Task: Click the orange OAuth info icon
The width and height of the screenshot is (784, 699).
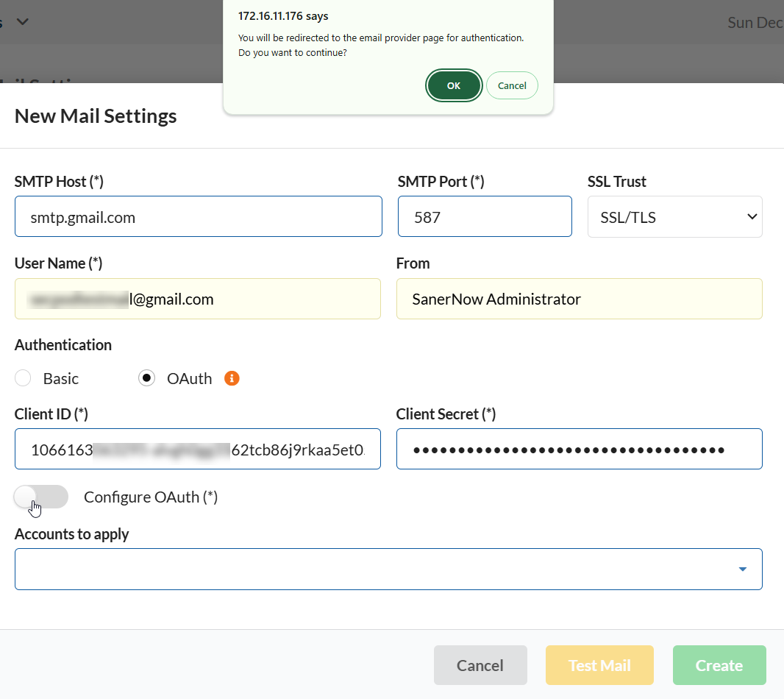Action: coord(232,378)
